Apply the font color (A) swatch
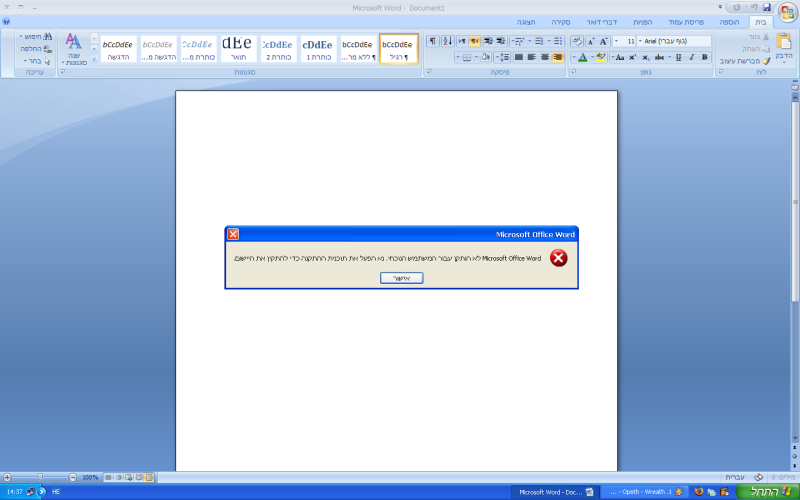This screenshot has width=800, height=500. pyautogui.click(x=583, y=57)
